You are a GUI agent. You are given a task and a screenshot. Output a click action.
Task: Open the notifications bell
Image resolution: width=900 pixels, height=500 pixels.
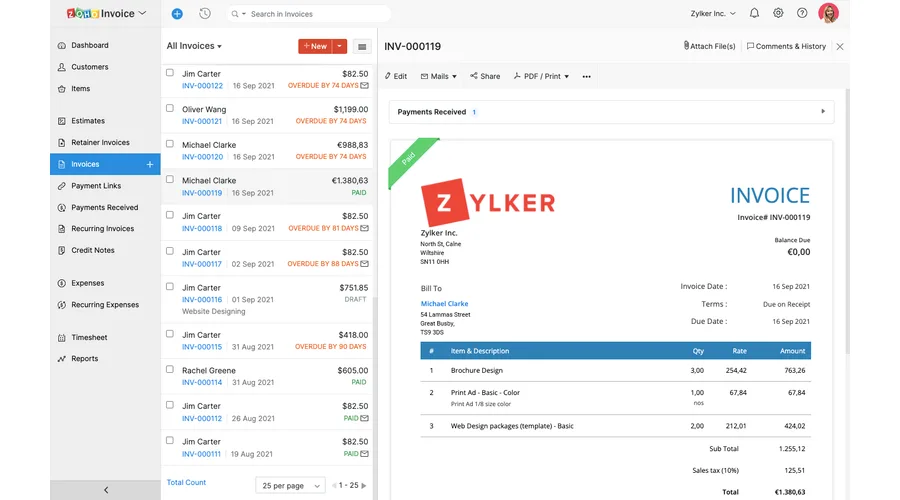pyautogui.click(x=754, y=13)
